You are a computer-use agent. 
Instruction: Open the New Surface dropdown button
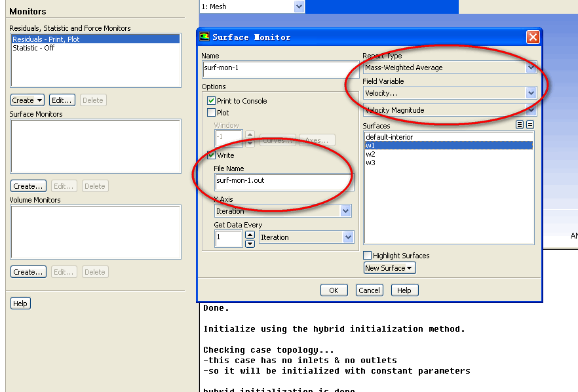tap(390, 268)
